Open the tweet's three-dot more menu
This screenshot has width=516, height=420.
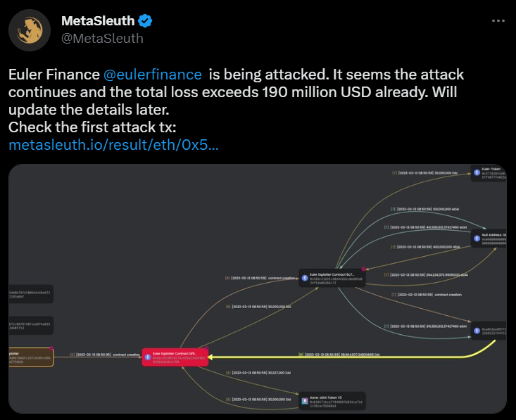[x=498, y=20]
